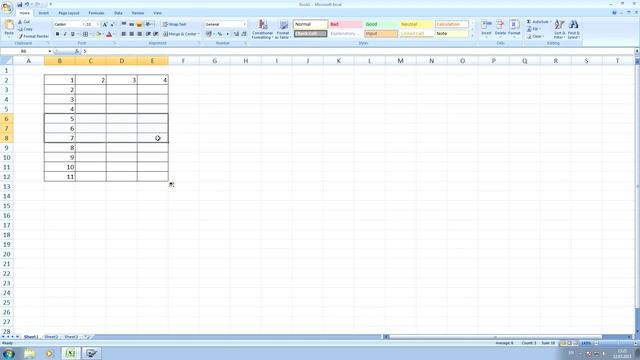Set middle vertical alignment
The image size is (640, 360).
pos(131,24)
